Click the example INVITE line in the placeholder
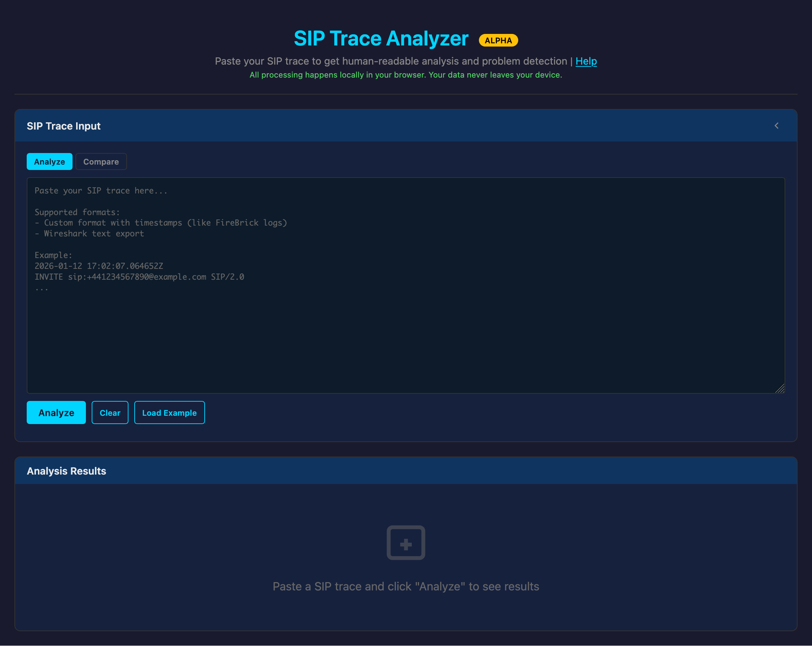Screen dimensions: 812x646 coord(139,277)
